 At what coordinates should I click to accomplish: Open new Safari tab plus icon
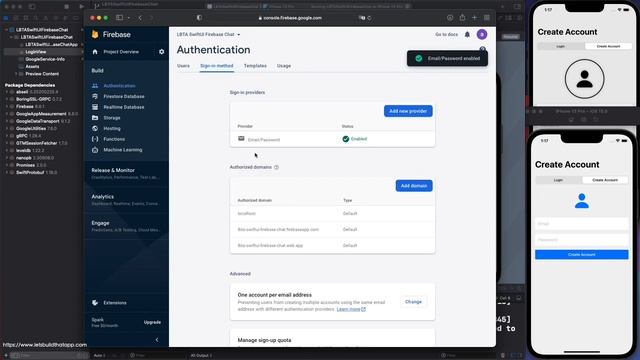click(474, 18)
